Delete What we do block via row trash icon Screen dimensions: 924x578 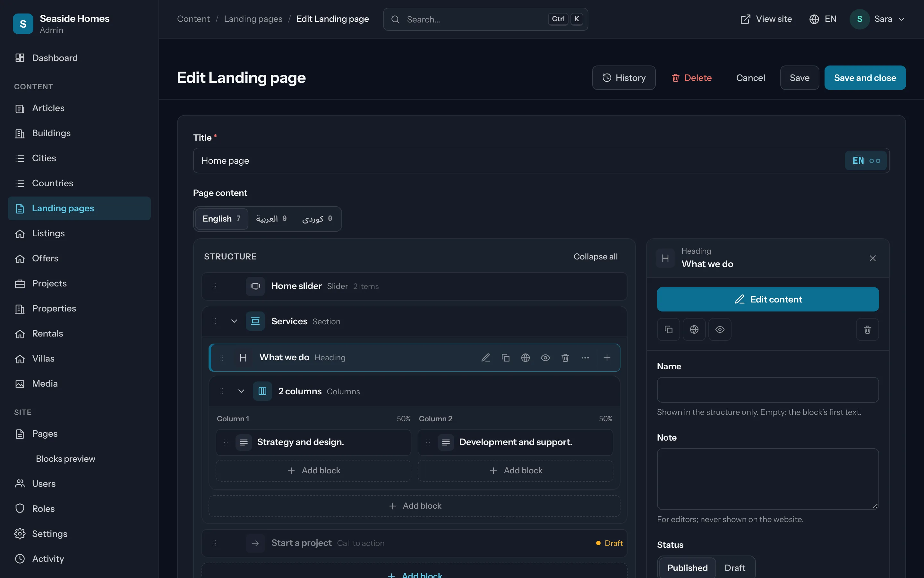[565, 357]
